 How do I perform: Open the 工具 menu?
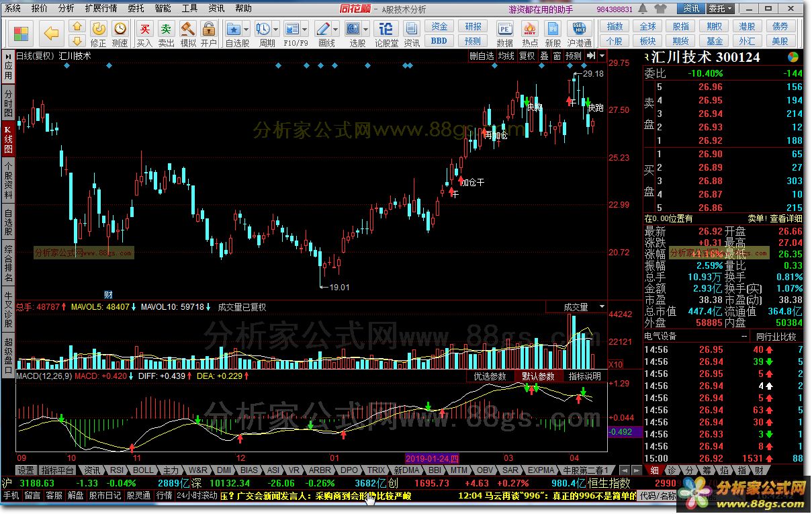click(189, 9)
